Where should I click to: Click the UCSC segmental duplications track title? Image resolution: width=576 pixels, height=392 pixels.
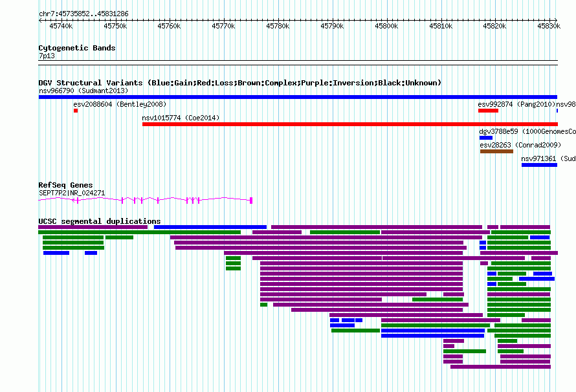pyautogui.click(x=100, y=221)
